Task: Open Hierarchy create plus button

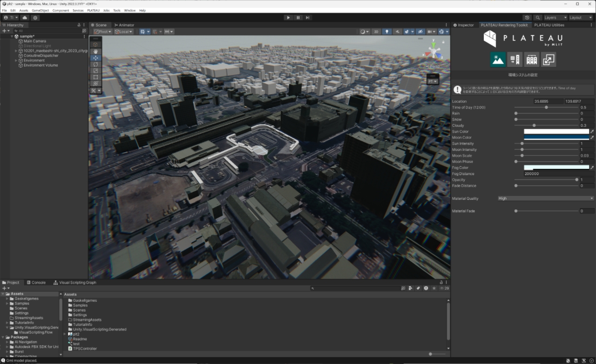Action: pos(6,31)
